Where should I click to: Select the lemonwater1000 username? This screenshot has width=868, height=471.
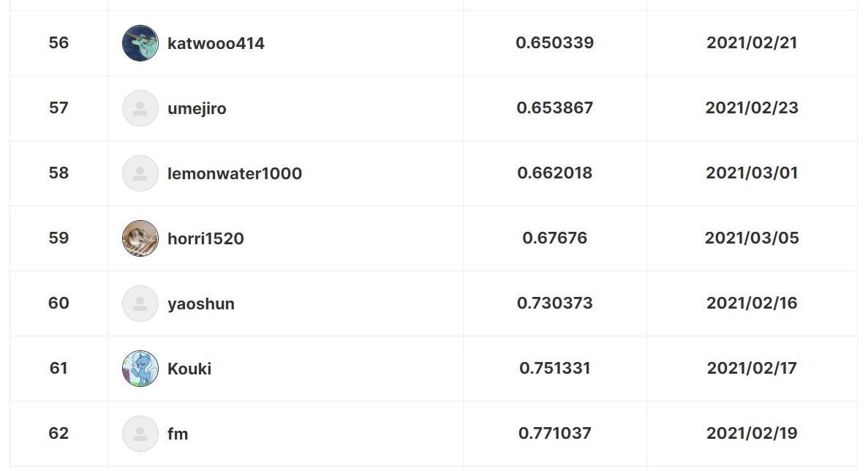point(235,173)
